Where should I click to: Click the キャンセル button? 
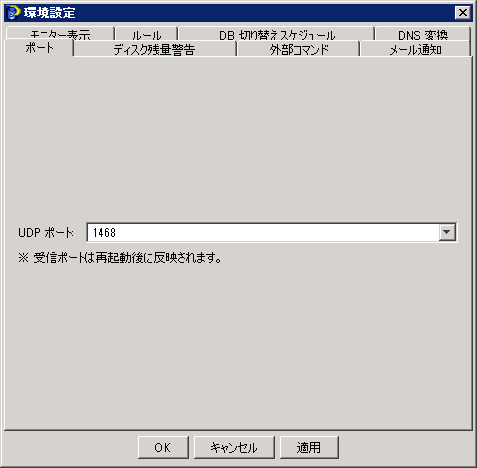click(234, 447)
